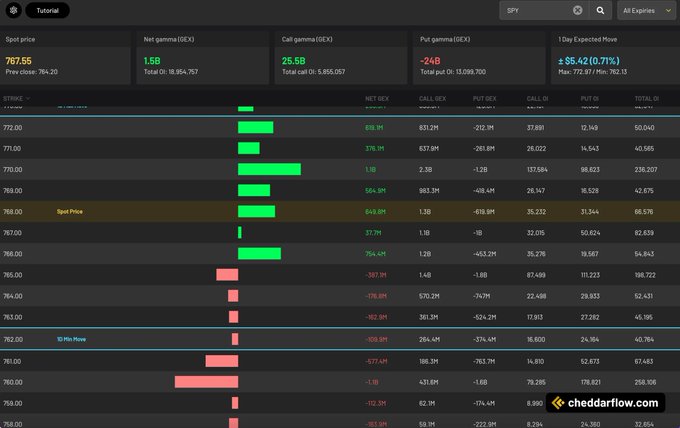680x428 pixels.
Task: Clear the SPY search field
Action: [x=577, y=10]
